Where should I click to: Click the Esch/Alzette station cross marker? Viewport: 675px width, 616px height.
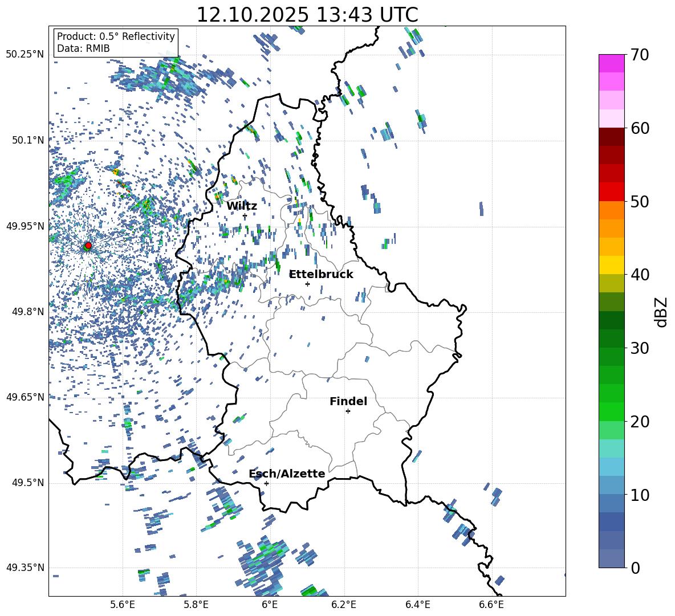point(266,483)
